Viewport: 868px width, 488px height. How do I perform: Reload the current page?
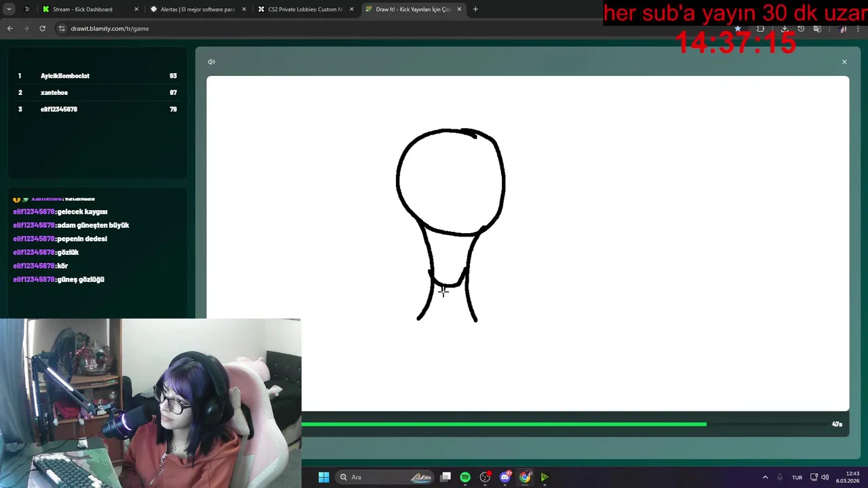(x=42, y=28)
